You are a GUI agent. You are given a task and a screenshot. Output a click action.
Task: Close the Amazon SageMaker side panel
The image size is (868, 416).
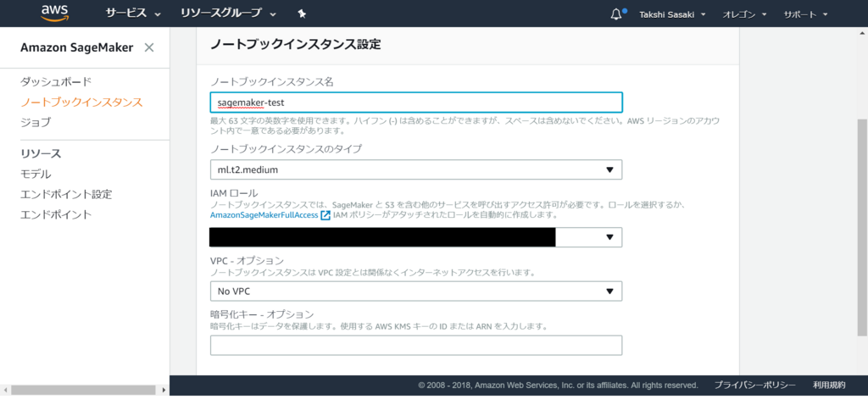click(149, 47)
